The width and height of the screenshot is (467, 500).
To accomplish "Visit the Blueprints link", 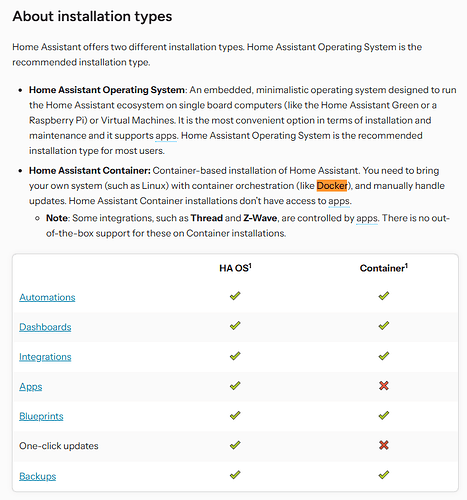I will pos(41,416).
